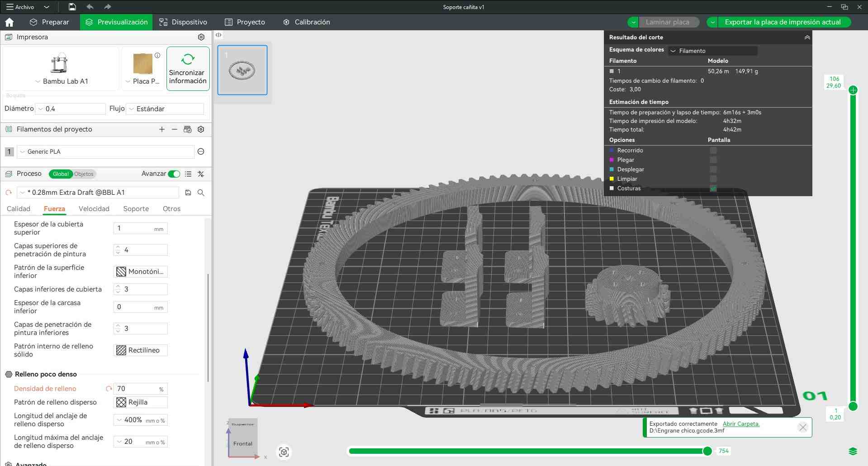Switch to the Otros tab
This screenshot has height=466, width=868.
coord(171,209)
